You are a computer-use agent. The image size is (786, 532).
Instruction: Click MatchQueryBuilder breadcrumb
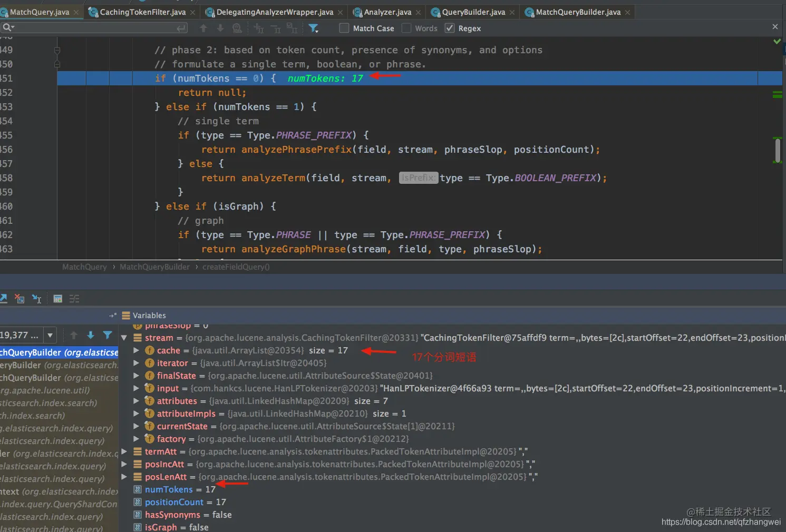click(154, 267)
